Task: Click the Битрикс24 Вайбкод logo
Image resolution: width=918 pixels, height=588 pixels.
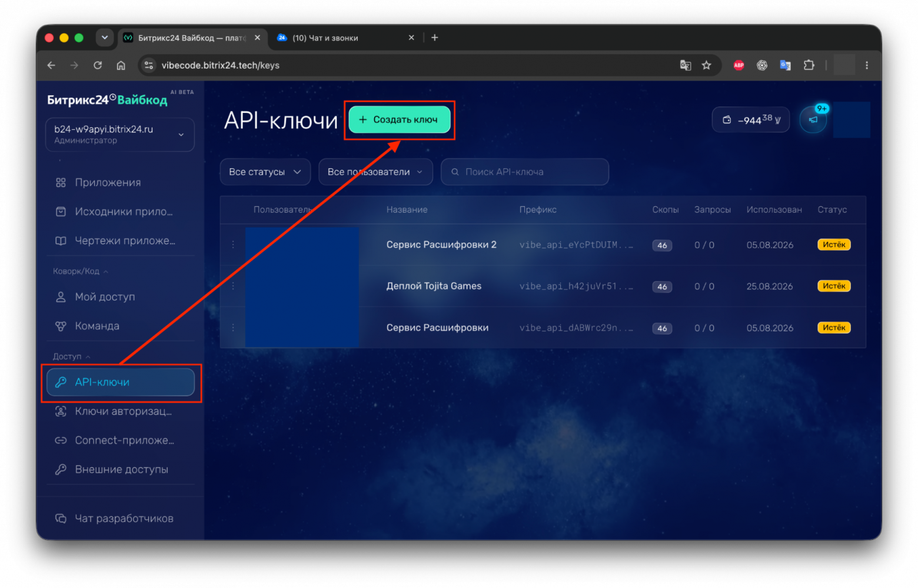Action: click(107, 99)
